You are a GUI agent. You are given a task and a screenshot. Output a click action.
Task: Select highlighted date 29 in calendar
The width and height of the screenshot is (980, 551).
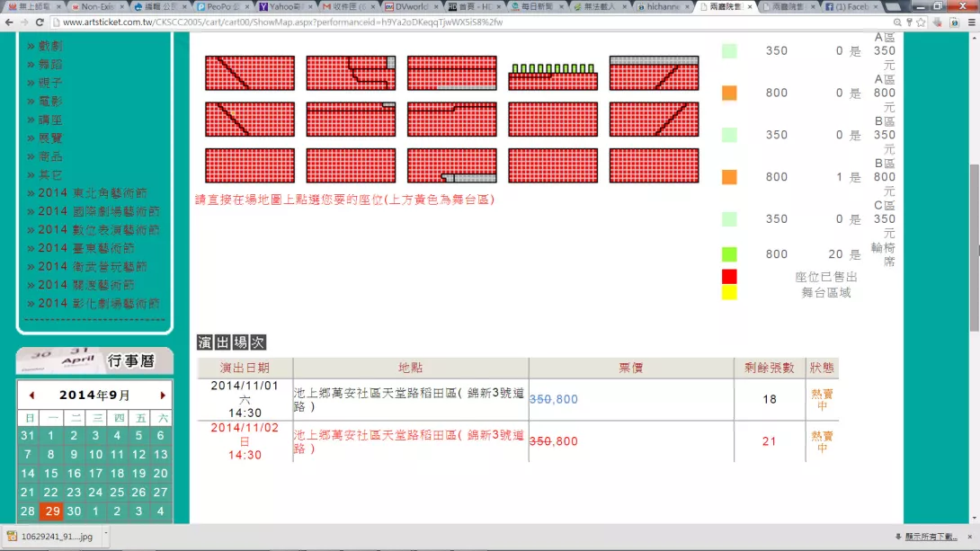tap(51, 511)
